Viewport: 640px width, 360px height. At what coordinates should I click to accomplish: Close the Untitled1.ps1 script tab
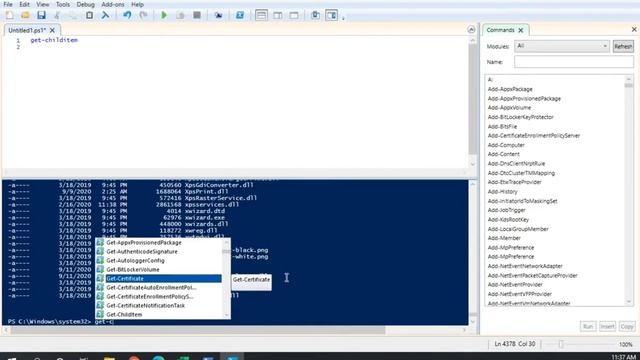click(x=52, y=30)
